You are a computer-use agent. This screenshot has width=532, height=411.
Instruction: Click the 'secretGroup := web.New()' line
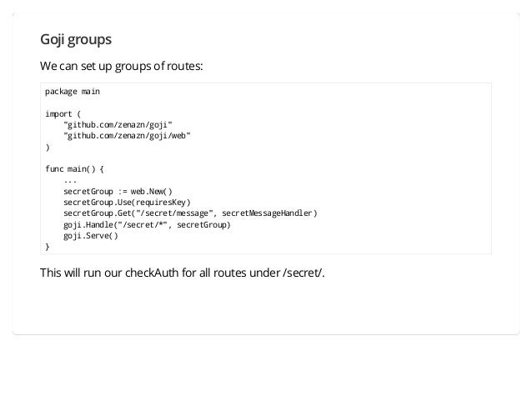[118, 192]
